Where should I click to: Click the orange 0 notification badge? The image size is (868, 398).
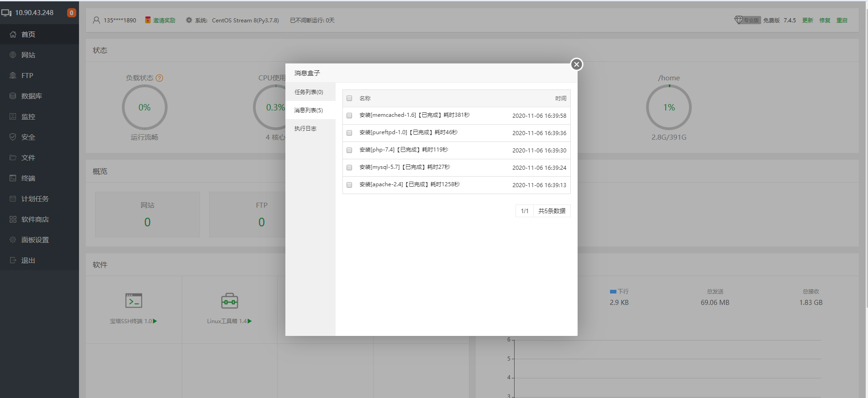click(x=71, y=13)
